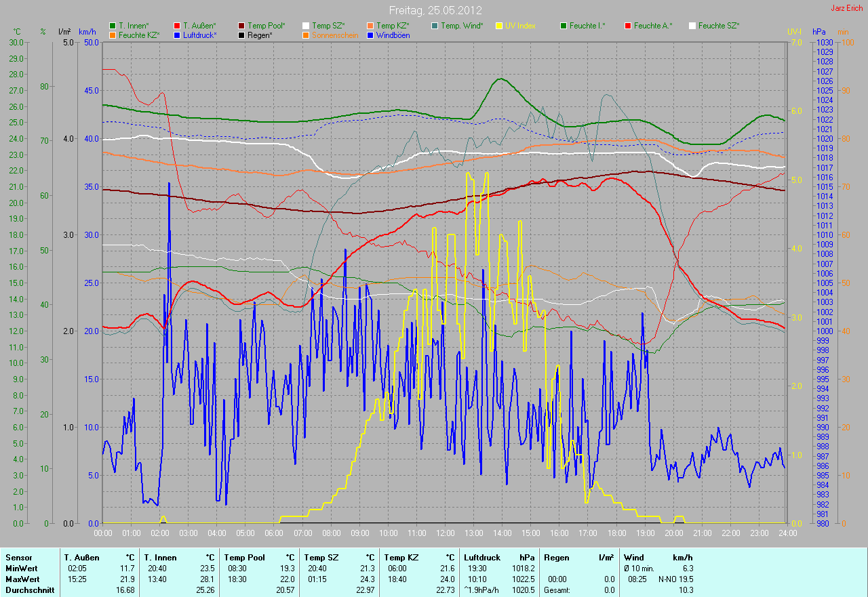
Task: Click the black Regen legend square
Action: coord(241,35)
